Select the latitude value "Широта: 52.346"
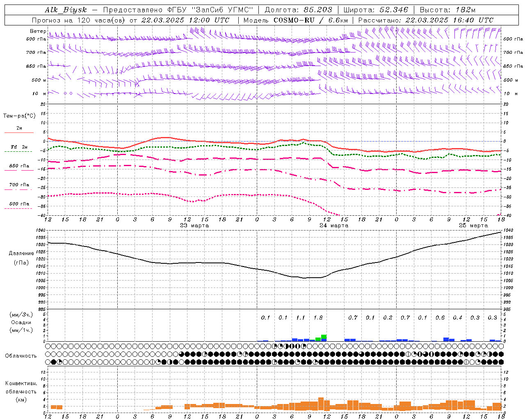Screen dimensions: 525x420 tap(376, 10)
